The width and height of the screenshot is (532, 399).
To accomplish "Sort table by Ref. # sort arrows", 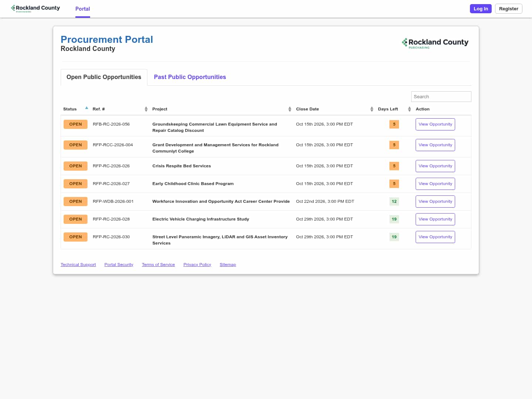I will click(146, 109).
